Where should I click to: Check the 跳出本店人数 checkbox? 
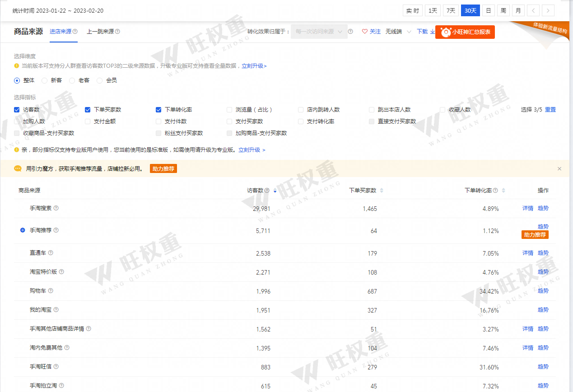pos(372,110)
